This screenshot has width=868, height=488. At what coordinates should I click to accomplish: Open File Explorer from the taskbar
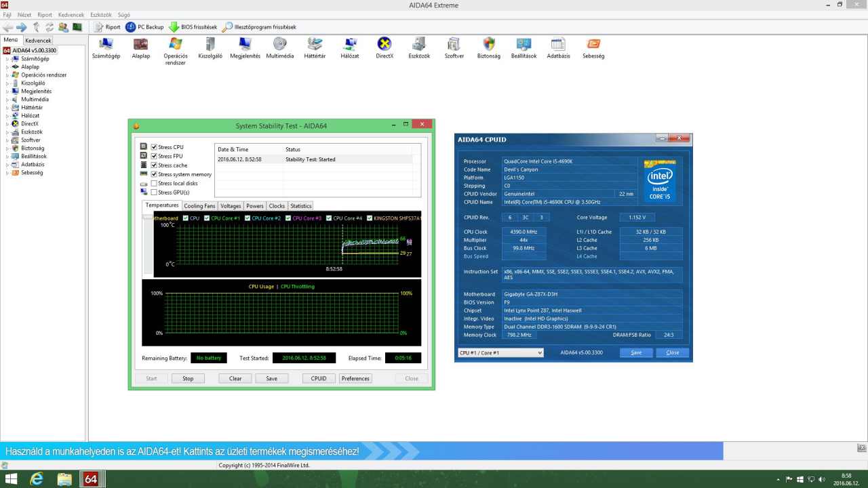tap(64, 479)
